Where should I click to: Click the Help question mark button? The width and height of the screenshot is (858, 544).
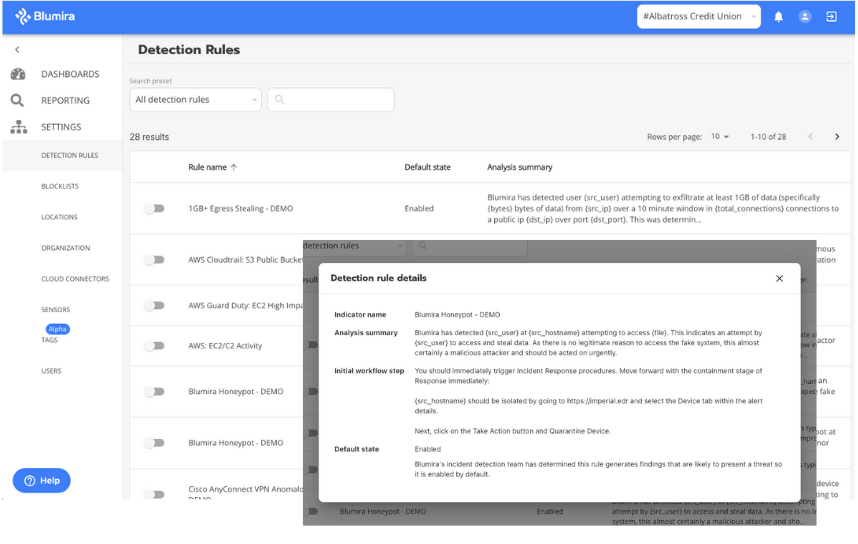42,481
